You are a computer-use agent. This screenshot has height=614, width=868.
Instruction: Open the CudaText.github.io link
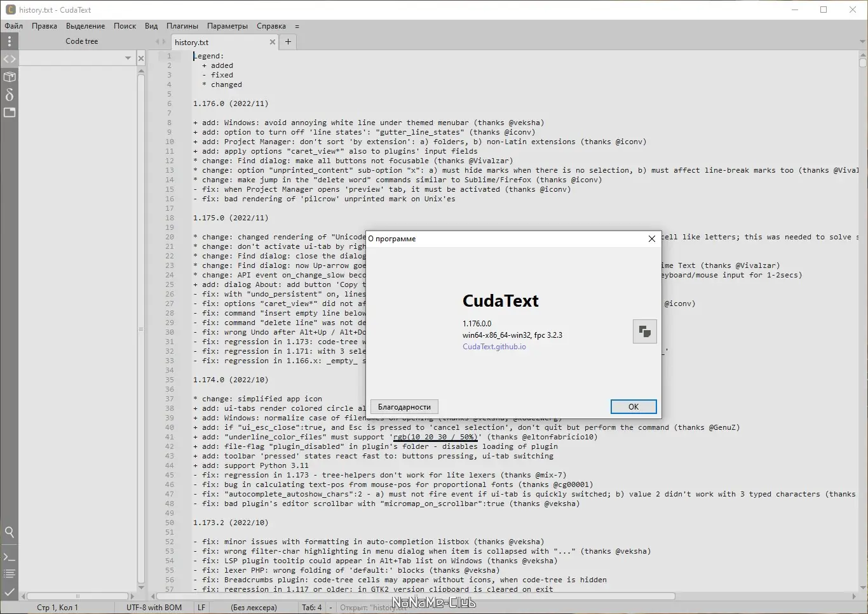pos(494,347)
